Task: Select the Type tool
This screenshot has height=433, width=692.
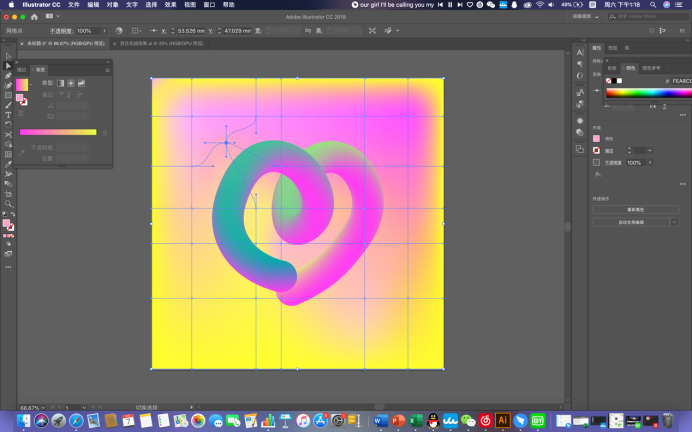Action: 8,115
